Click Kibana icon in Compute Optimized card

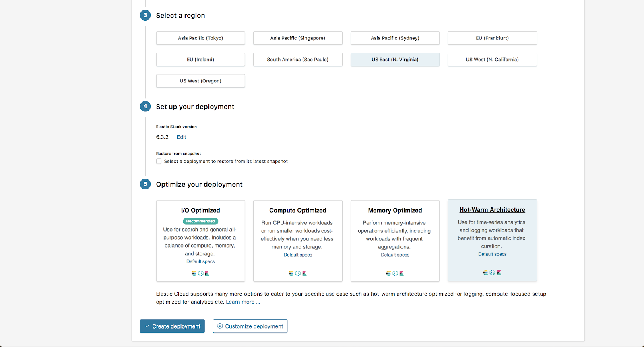(x=305, y=273)
